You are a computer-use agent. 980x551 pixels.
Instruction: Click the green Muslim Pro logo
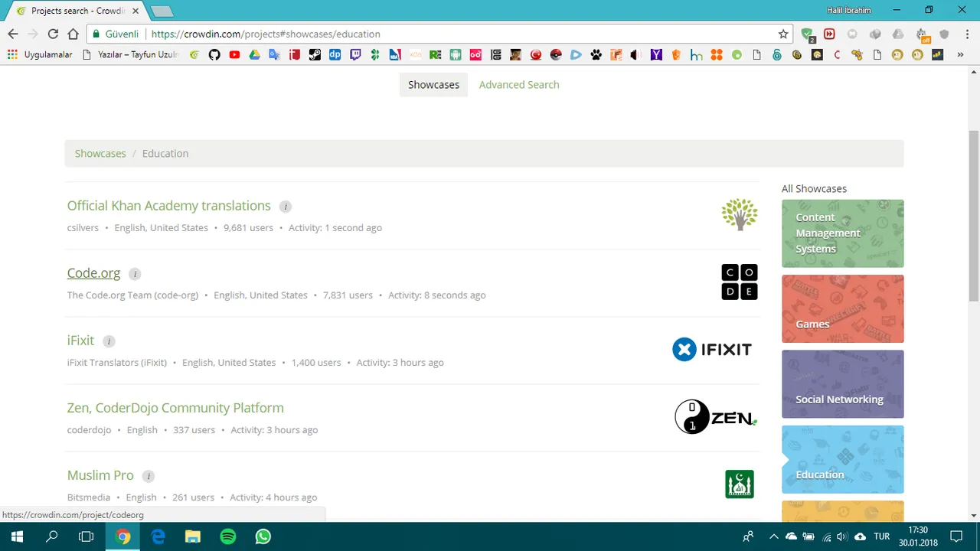click(740, 484)
